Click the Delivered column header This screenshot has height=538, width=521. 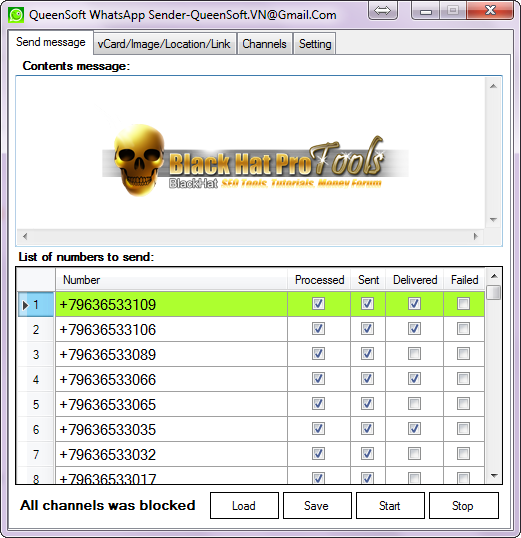tap(415, 280)
